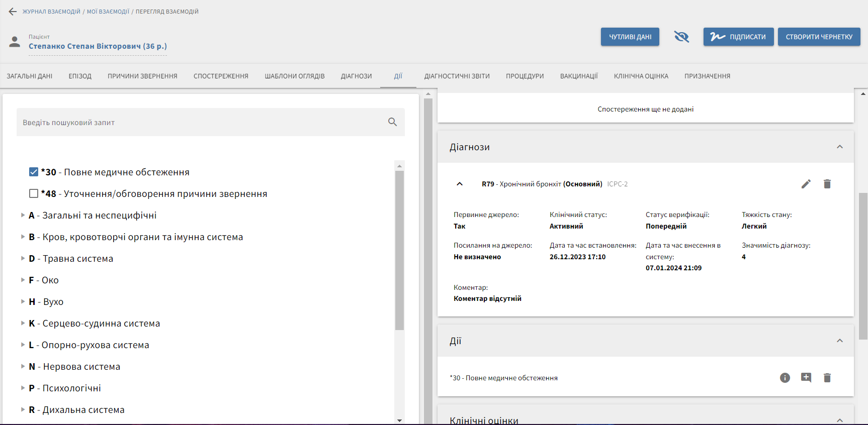
Task: Check *48 Уточнення/обговорення причини звернення
Action: pos(34,193)
